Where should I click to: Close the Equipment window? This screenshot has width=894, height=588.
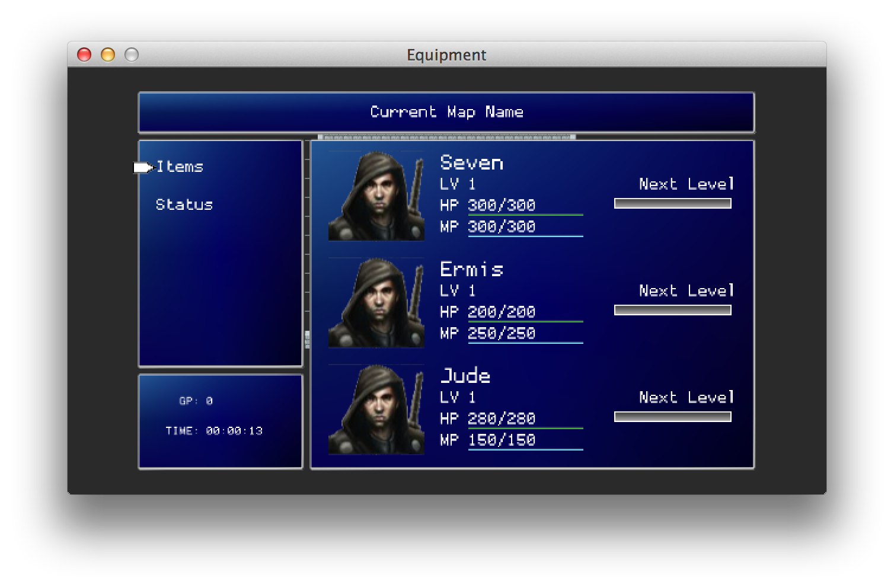tap(84, 55)
